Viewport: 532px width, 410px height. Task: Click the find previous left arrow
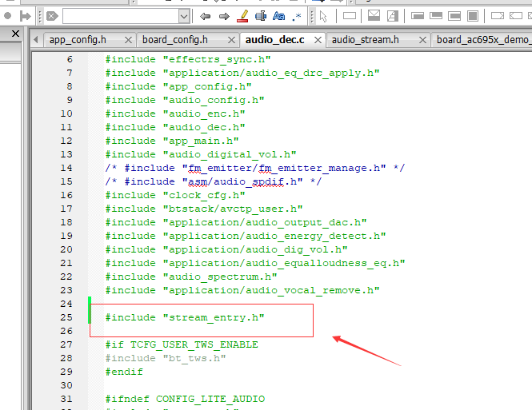click(205, 16)
